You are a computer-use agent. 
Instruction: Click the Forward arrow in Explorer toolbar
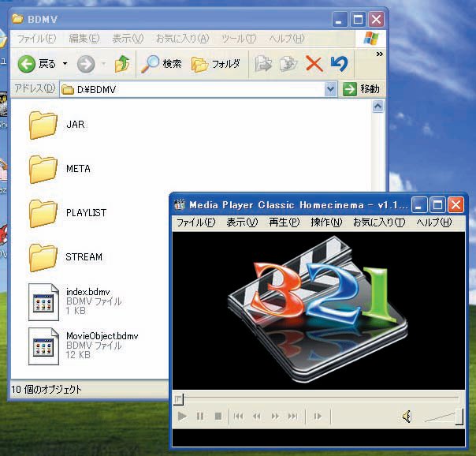coord(86,64)
